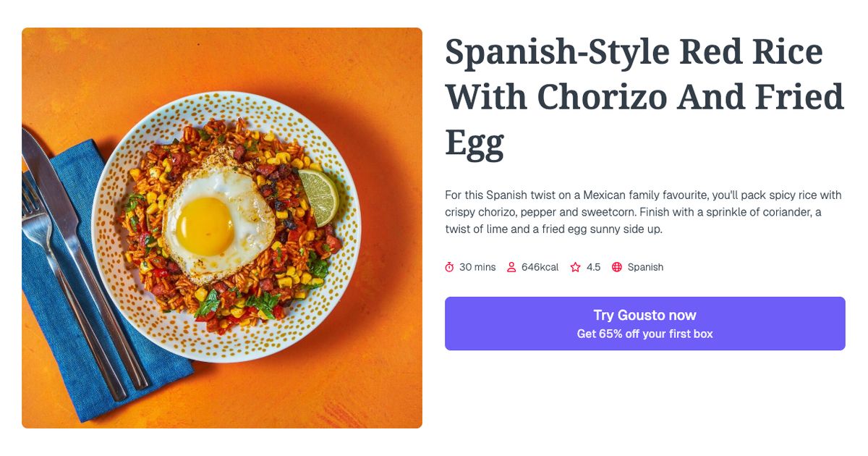Click the 646kcal nutrition label
This screenshot has width=868, height=456.
coord(540,267)
